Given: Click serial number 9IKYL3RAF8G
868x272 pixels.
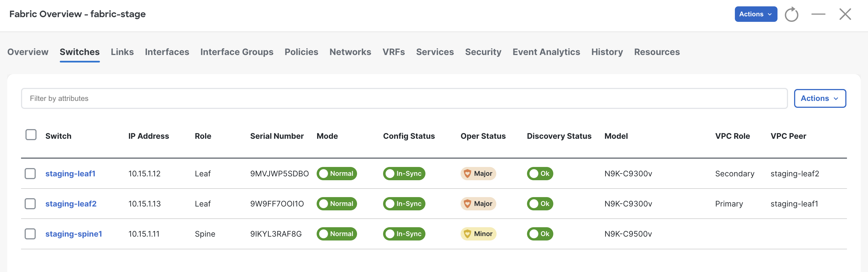Looking at the screenshot, I should pos(276,234).
